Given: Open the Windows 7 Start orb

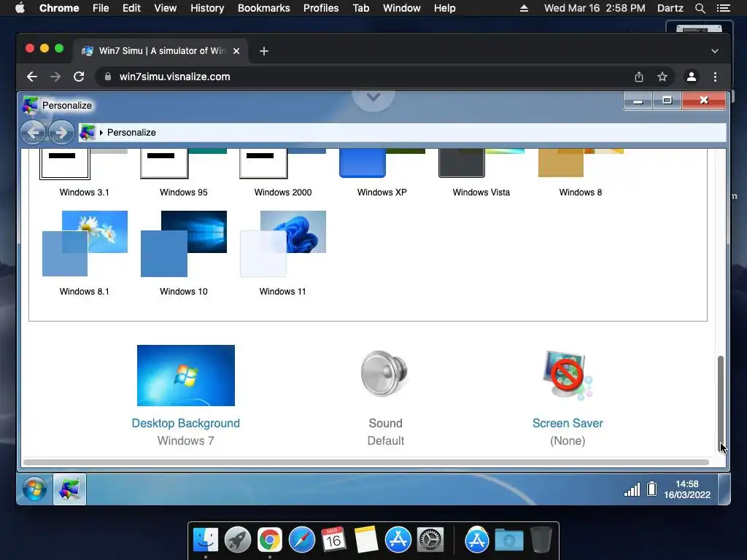Looking at the screenshot, I should (35, 489).
